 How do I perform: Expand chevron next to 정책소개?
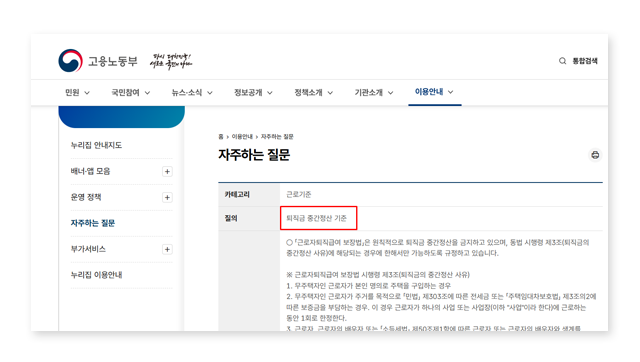point(330,93)
